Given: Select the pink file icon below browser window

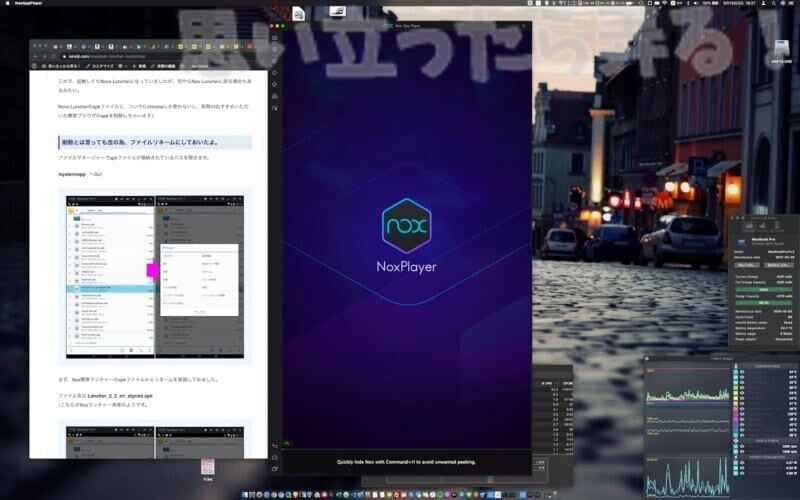Looking at the screenshot, I should point(208,468).
